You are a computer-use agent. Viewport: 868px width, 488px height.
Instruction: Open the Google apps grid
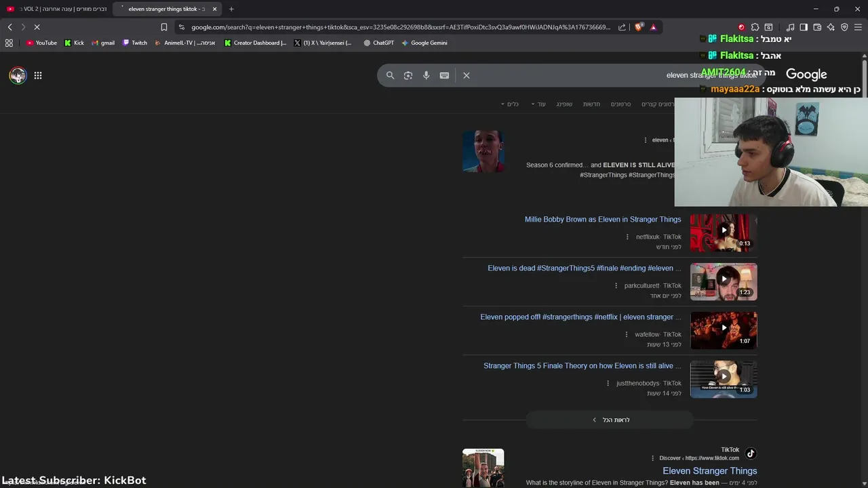pos(38,75)
